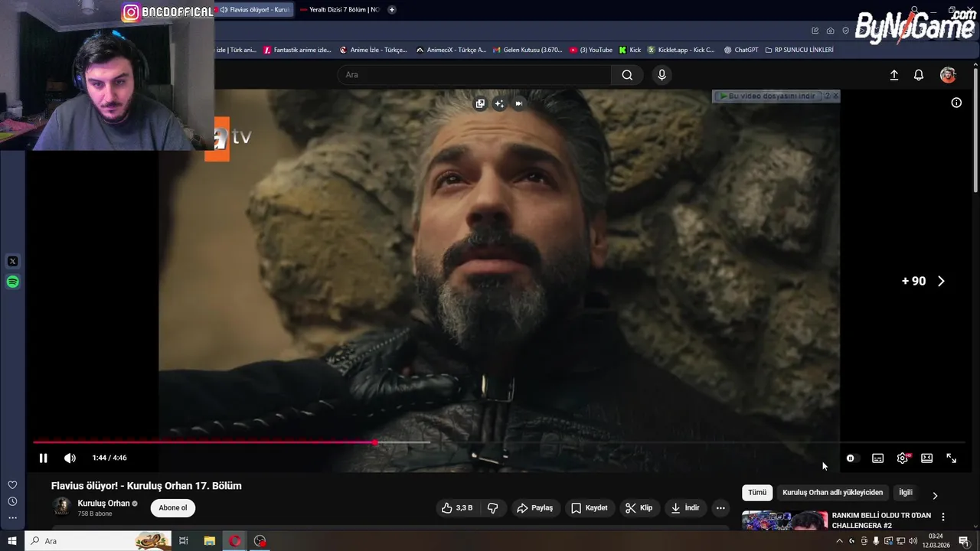This screenshot has height=551, width=980.
Task: Switch to theater mode view
Action: tap(926, 458)
